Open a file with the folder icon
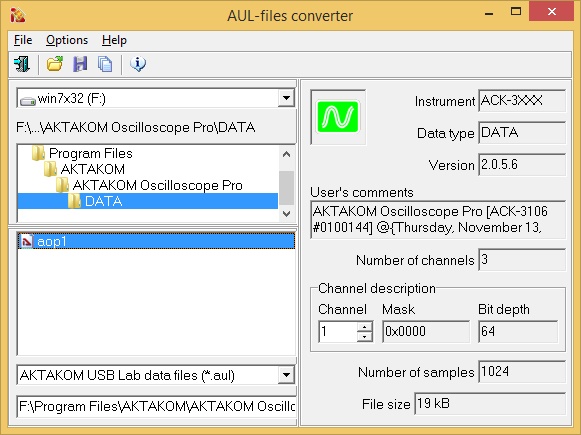The width and height of the screenshot is (581, 435). tap(55, 64)
